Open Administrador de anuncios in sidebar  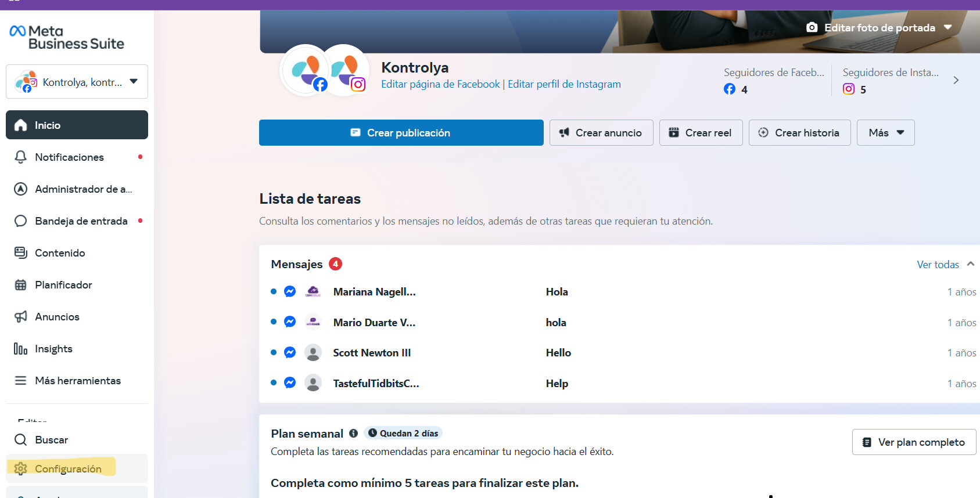click(x=77, y=189)
